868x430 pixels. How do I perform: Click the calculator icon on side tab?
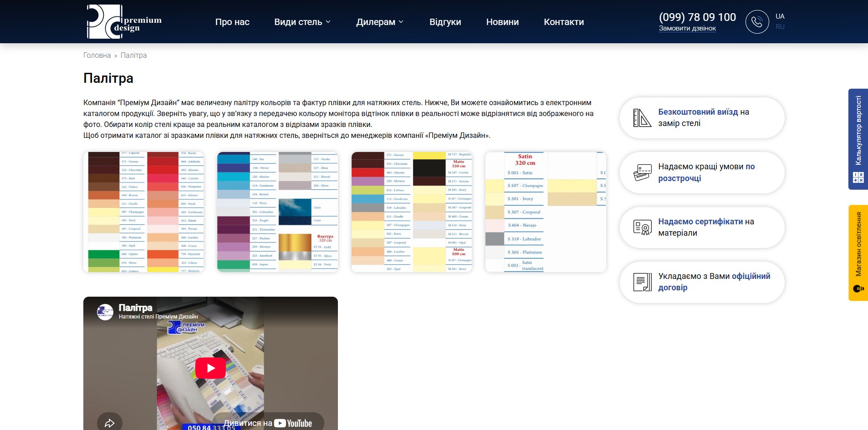pyautogui.click(x=858, y=177)
